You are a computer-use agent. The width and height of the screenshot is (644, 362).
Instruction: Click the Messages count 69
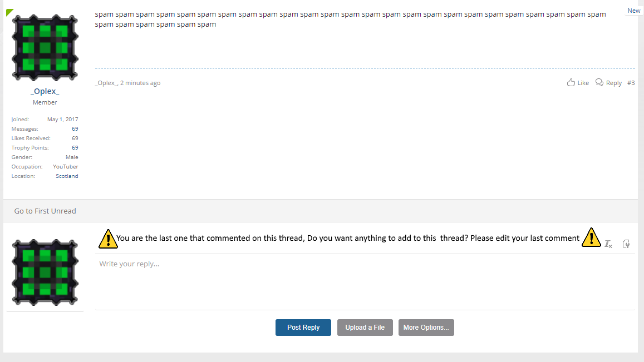coord(75,129)
